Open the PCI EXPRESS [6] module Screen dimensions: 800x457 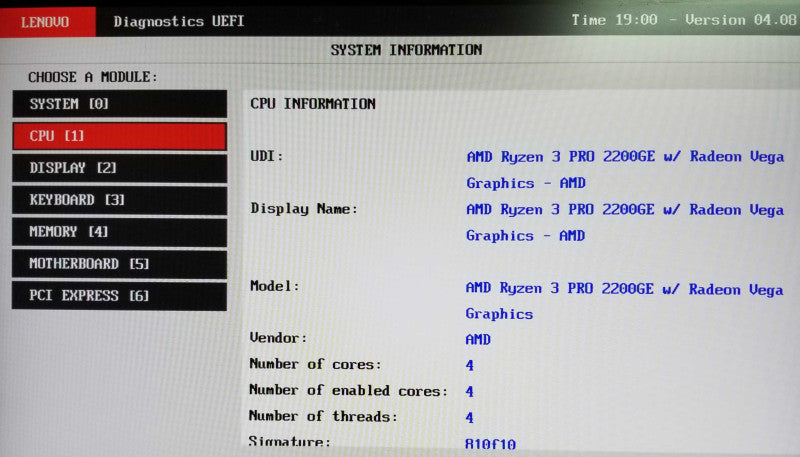pos(119,296)
